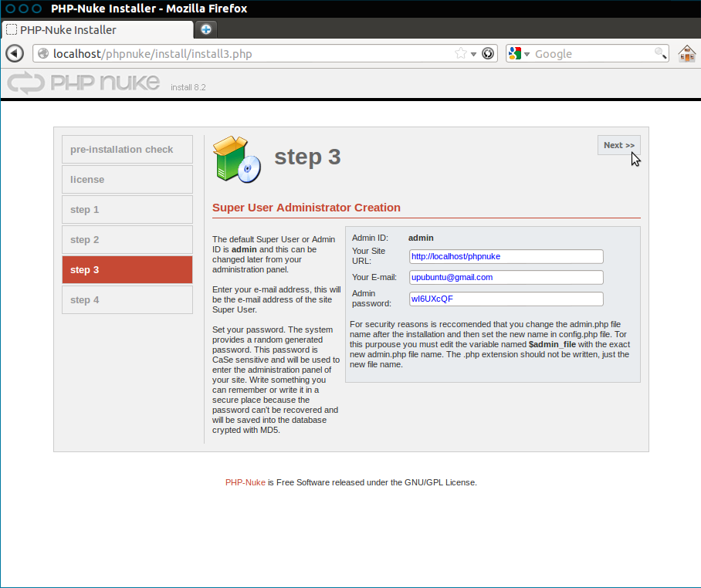
Task: Click the site identity globe icon
Action: click(43, 53)
